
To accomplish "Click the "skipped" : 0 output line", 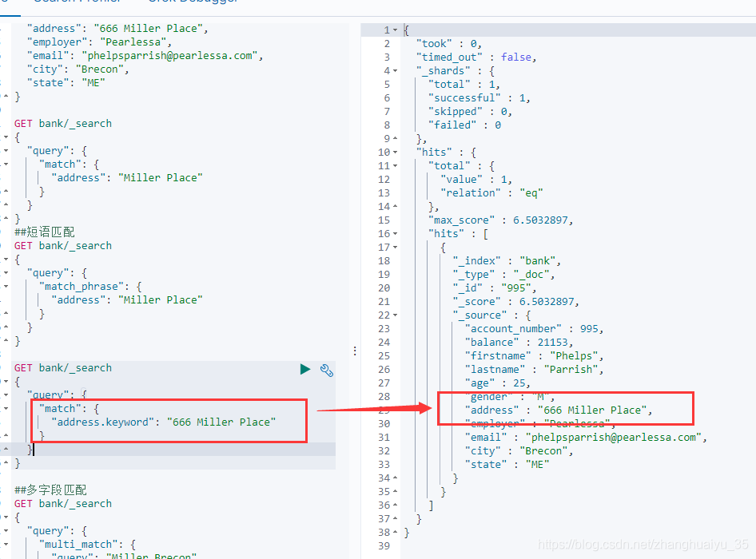I will pyautogui.click(x=470, y=111).
